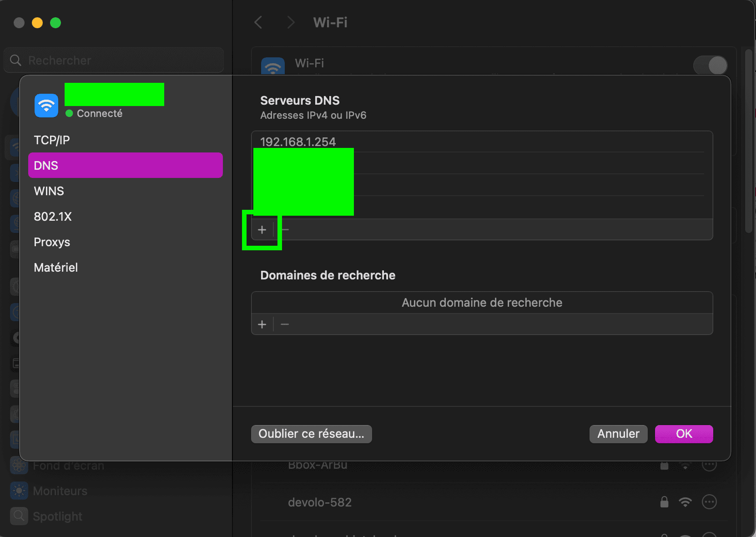
Task: Remove search domain with minus icon
Action: click(285, 324)
